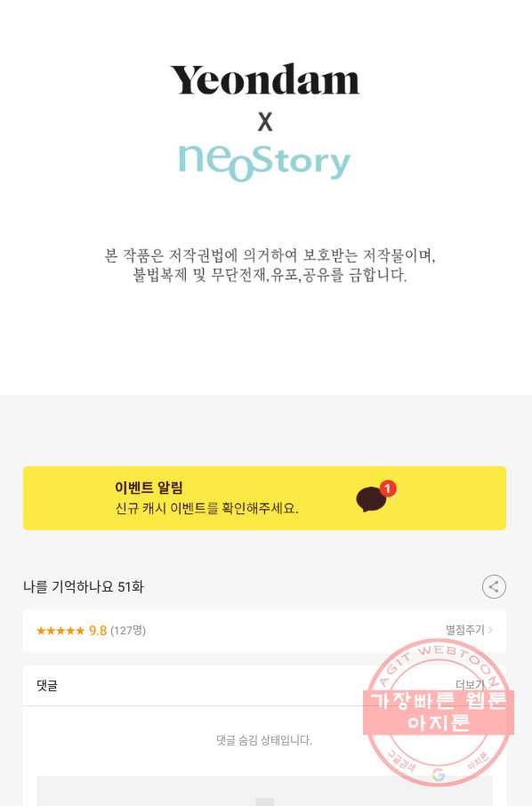The height and width of the screenshot is (806, 532).
Task: Select the 나를 기억하나요 51화 title
Action: coord(84,586)
